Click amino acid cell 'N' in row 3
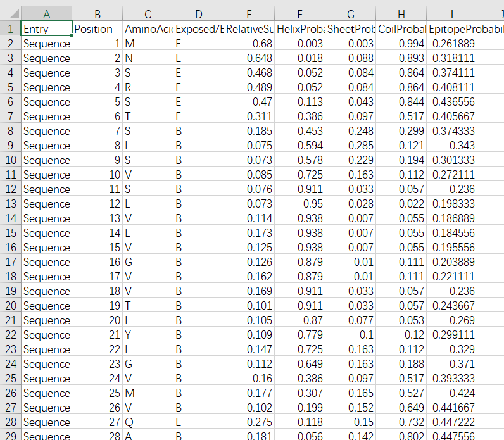Viewport: 504px width, 440px height. [x=148, y=58]
